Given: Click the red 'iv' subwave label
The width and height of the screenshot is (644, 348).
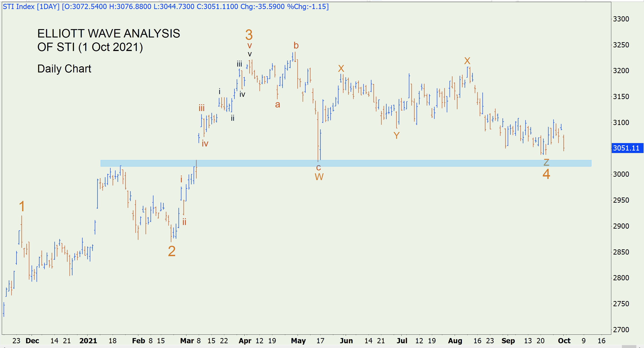Looking at the screenshot, I should point(205,144).
